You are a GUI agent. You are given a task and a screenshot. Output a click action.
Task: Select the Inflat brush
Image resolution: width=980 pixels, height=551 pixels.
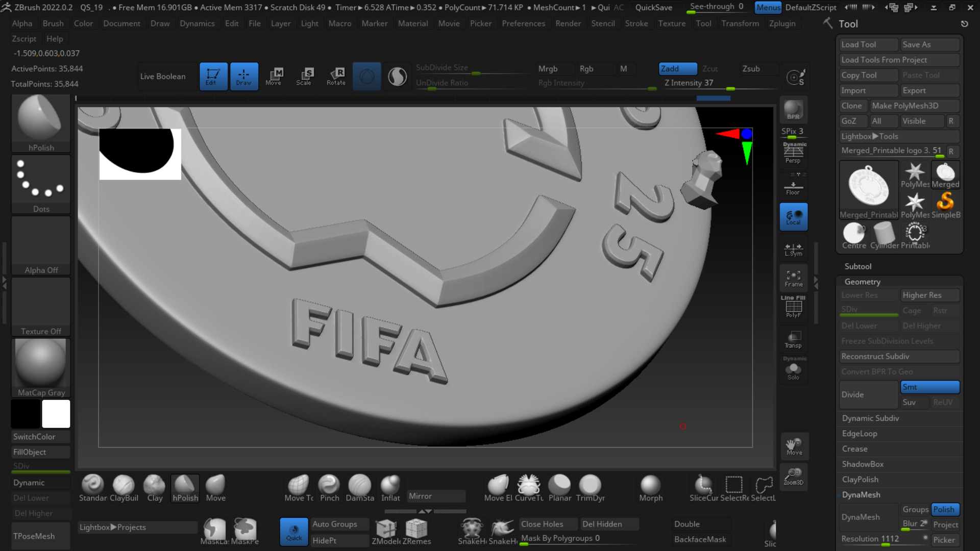tap(390, 488)
